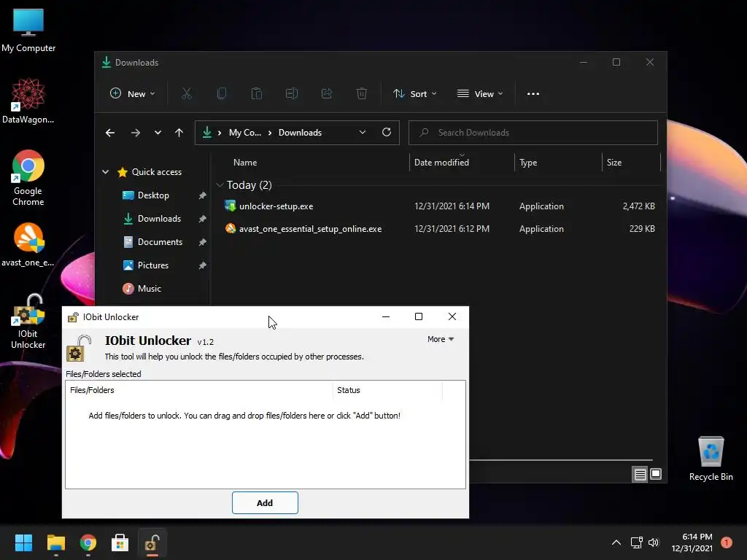Click the network icon in system tray
The width and height of the screenshot is (747, 560).
636,542
